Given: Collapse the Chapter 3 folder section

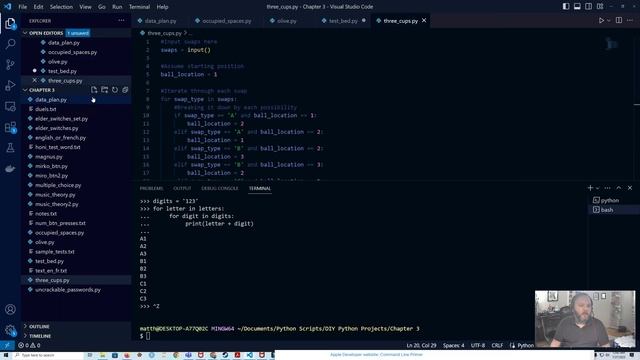Looking at the screenshot, I should pos(42,90).
